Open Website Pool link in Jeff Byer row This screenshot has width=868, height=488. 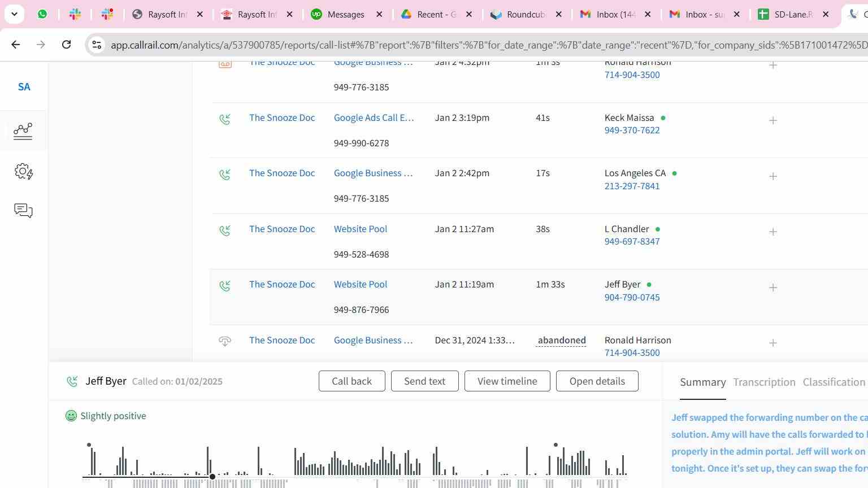(x=361, y=284)
